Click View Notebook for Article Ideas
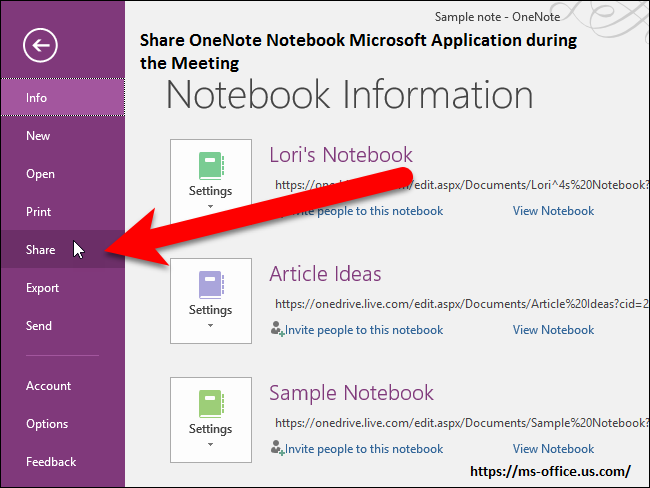The image size is (650, 488). [553, 330]
